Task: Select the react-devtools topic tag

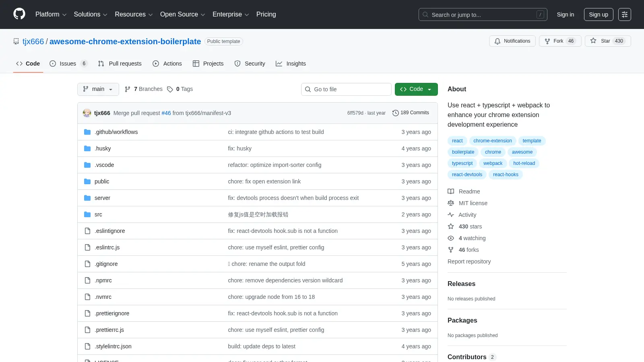Action: pos(467,175)
